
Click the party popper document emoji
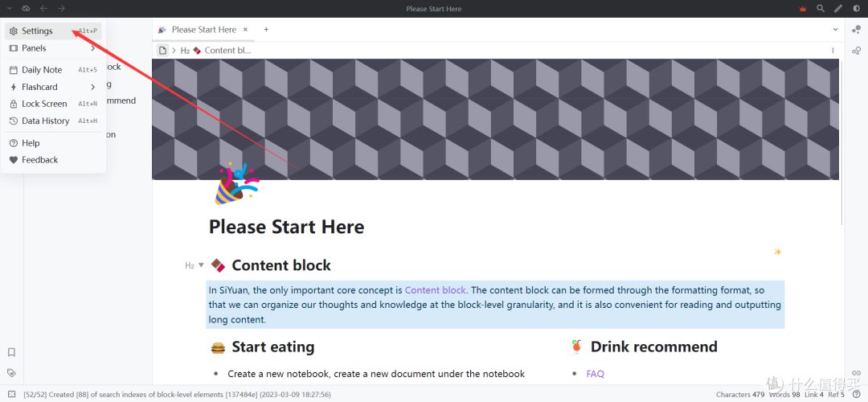click(237, 184)
